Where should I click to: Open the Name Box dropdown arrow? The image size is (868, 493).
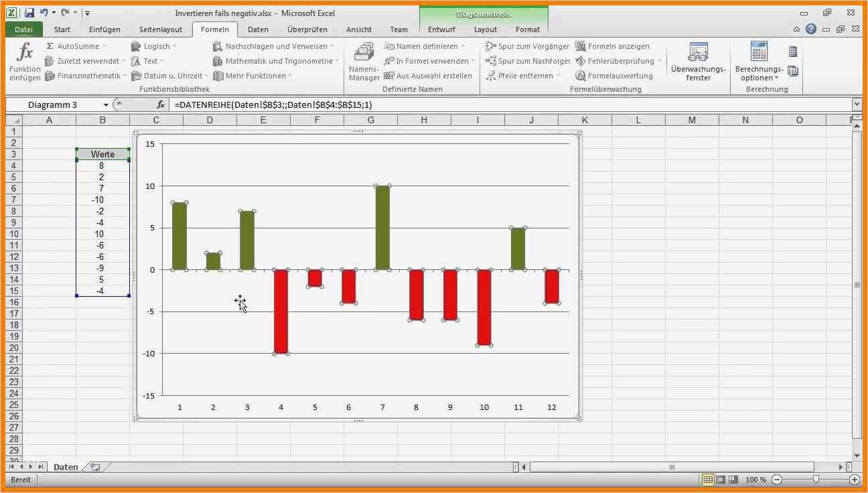(x=106, y=104)
